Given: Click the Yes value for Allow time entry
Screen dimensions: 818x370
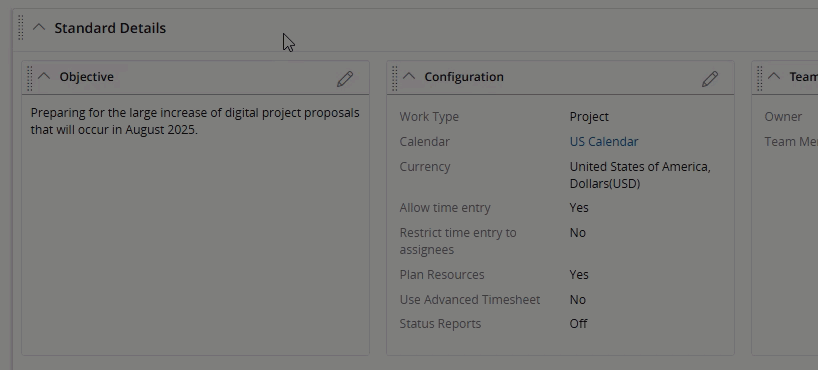Looking at the screenshot, I should click(579, 208).
